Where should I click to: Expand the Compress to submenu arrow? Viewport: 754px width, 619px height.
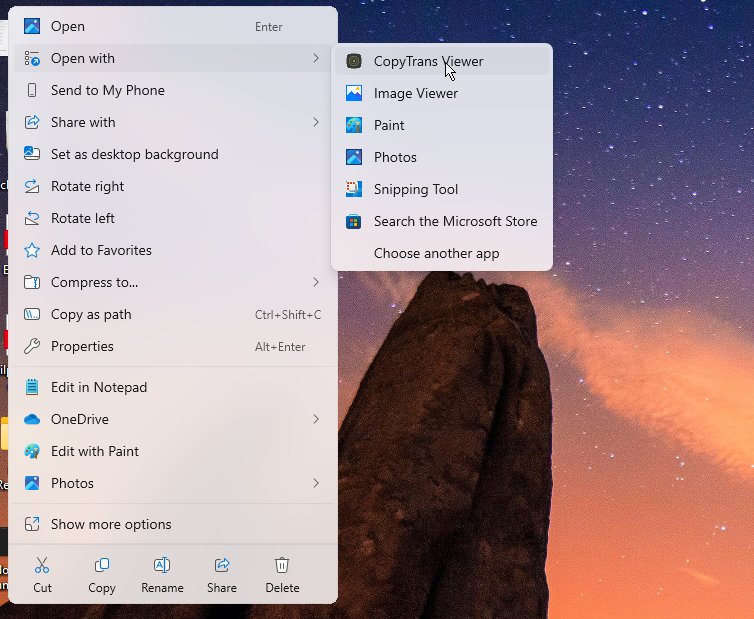coord(316,282)
